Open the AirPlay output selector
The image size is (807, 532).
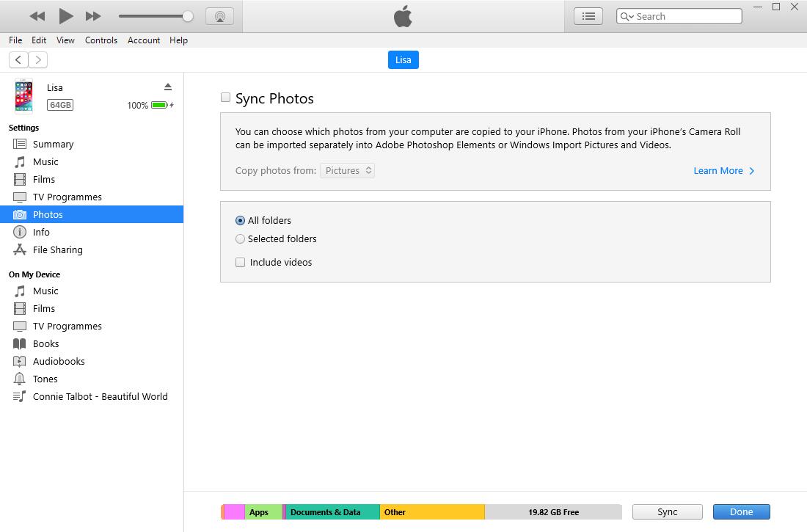[220, 16]
